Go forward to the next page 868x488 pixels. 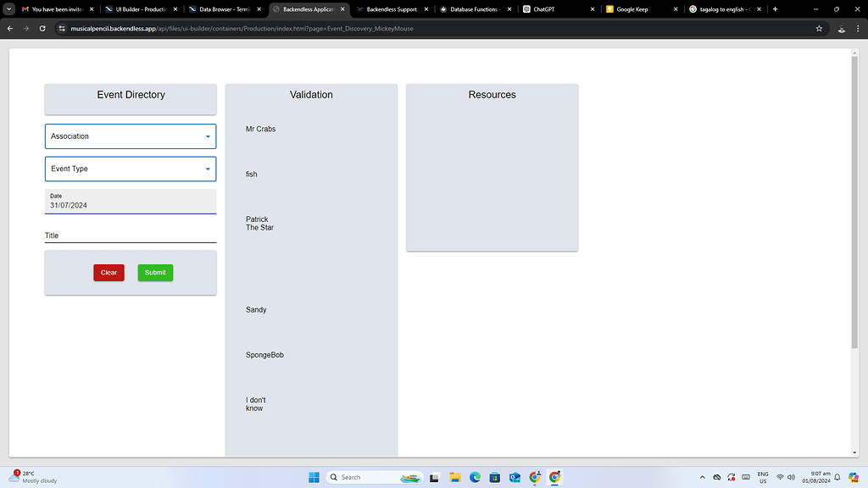(x=26, y=29)
